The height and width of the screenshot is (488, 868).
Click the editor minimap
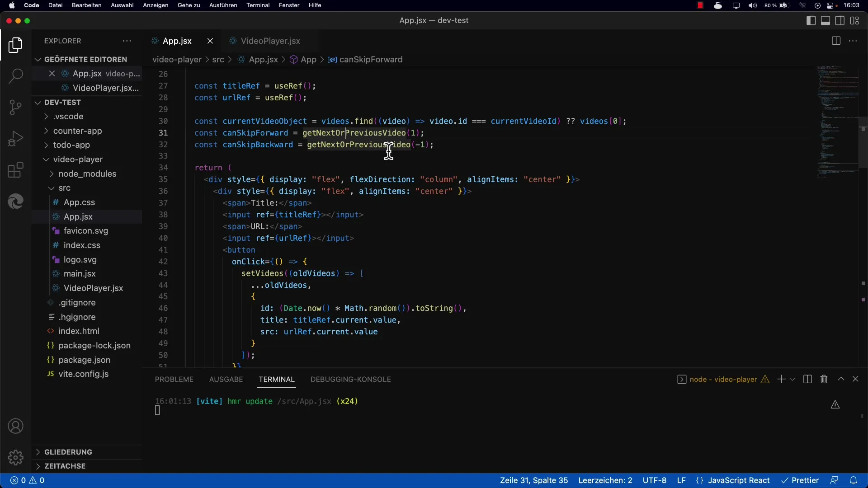tap(837, 122)
